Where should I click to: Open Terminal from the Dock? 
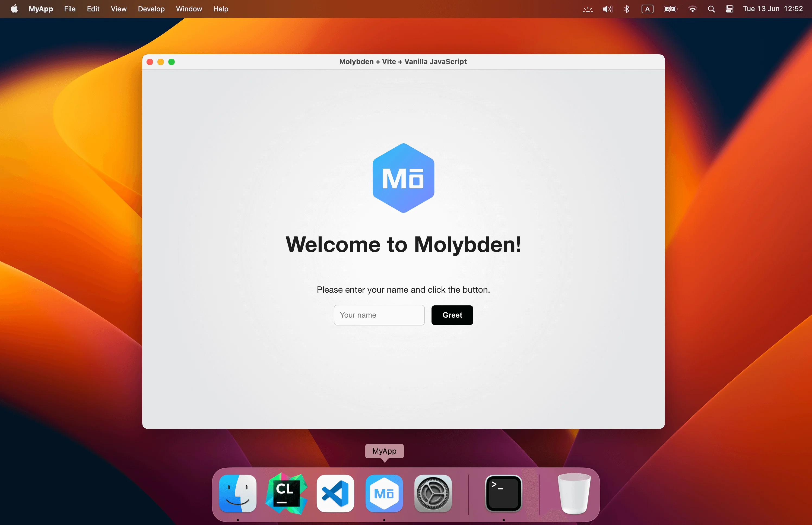tap(504, 494)
